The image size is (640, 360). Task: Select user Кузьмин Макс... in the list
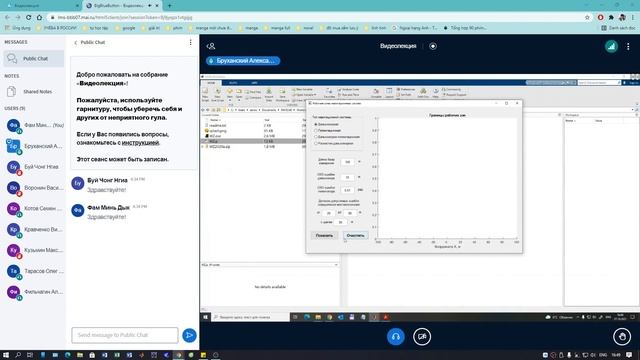point(34,250)
